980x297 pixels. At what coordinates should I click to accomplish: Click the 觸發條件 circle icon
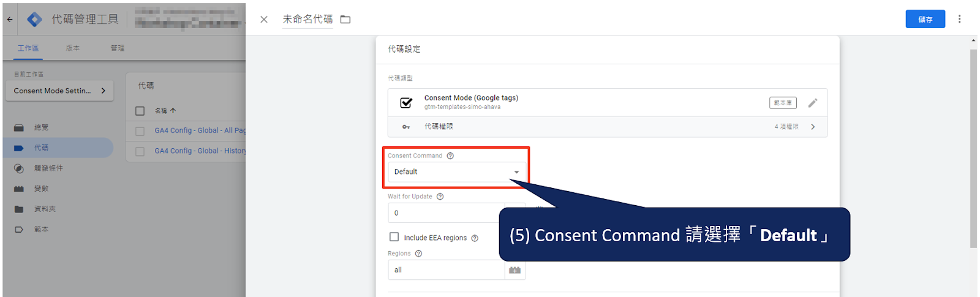coord(19,168)
